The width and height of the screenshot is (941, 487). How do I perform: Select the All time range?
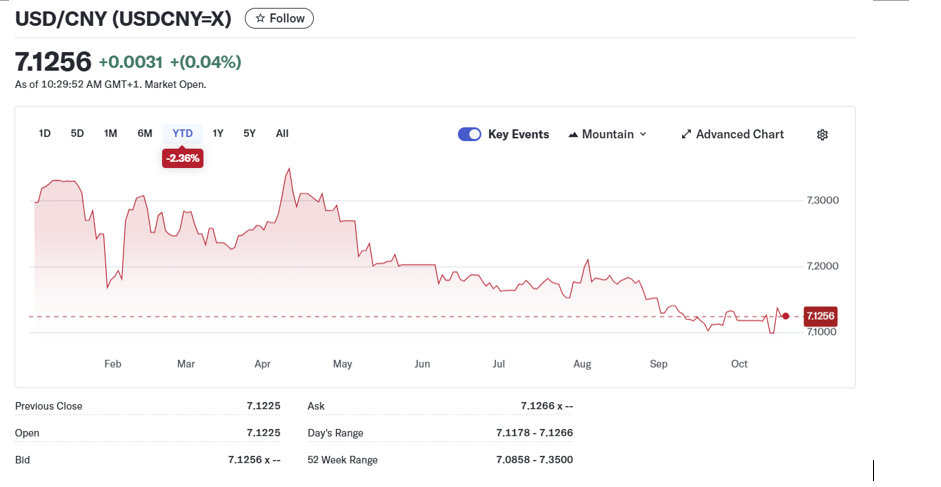[282, 134]
